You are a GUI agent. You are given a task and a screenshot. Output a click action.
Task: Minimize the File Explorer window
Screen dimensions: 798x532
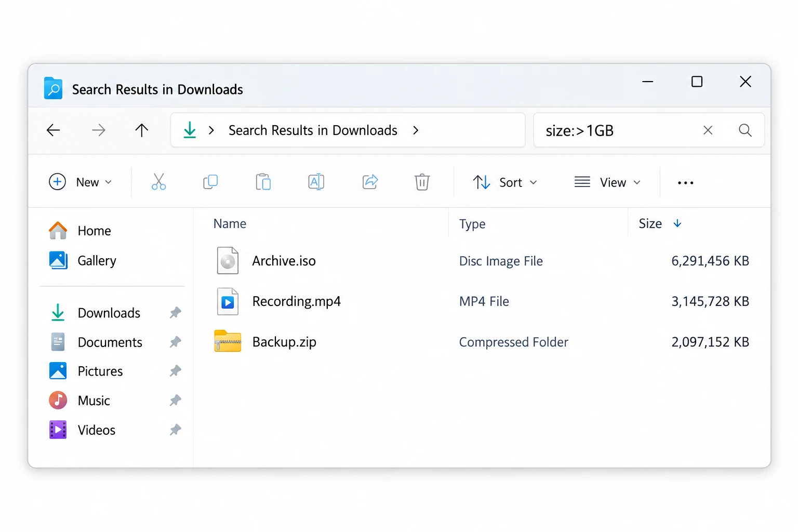[647, 82]
